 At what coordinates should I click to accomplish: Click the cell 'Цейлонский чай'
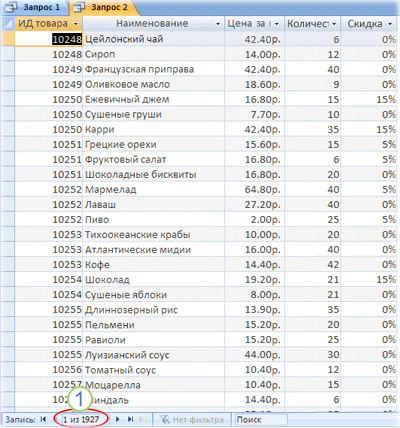pyautogui.click(x=153, y=39)
